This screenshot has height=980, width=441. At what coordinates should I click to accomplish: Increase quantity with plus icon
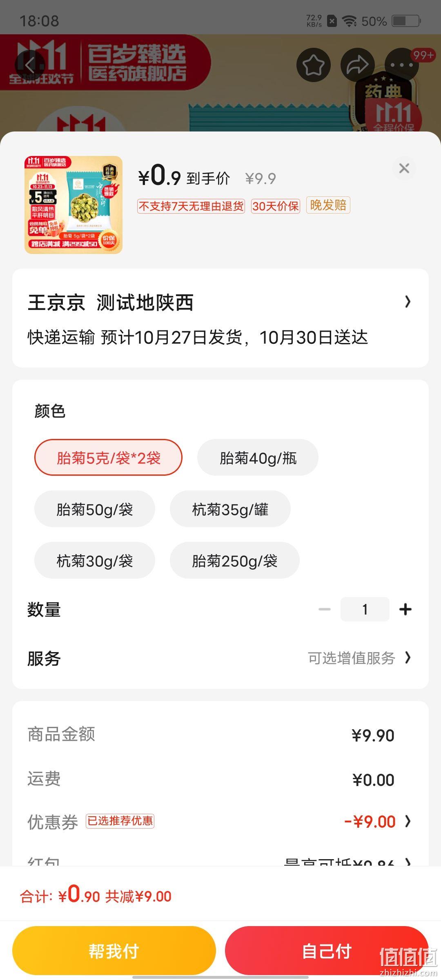pyautogui.click(x=405, y=609)
